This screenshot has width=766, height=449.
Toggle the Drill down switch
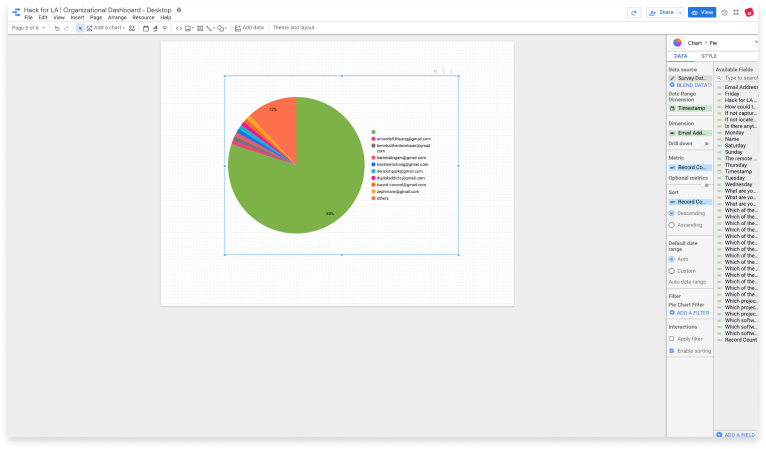pos(705,144)
